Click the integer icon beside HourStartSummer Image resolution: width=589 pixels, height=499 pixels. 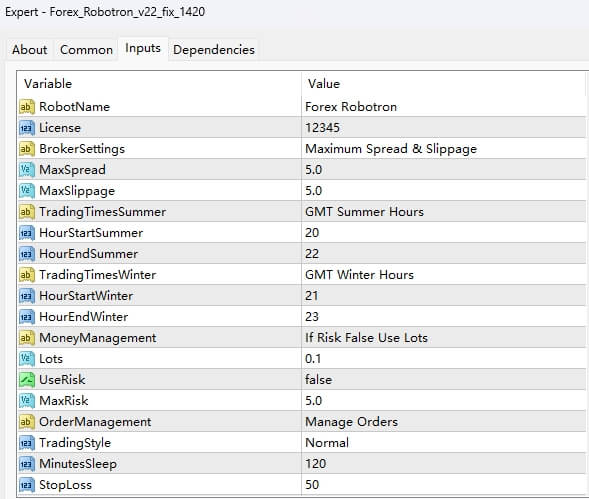coord(27,233)
